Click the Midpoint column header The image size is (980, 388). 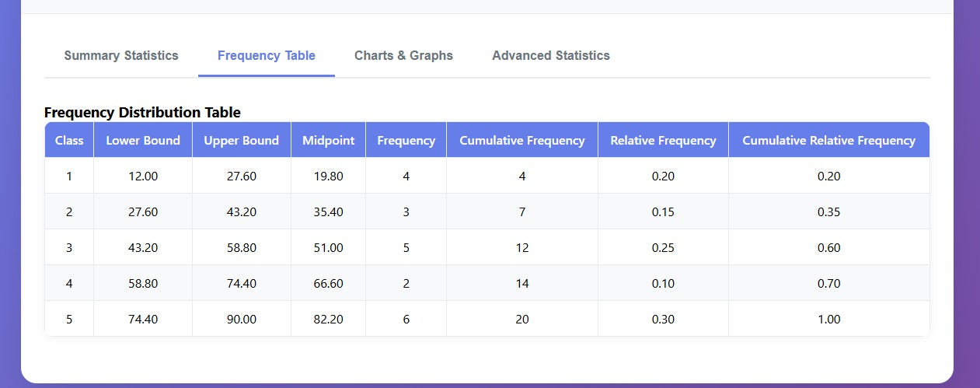(x=329, y=141)
